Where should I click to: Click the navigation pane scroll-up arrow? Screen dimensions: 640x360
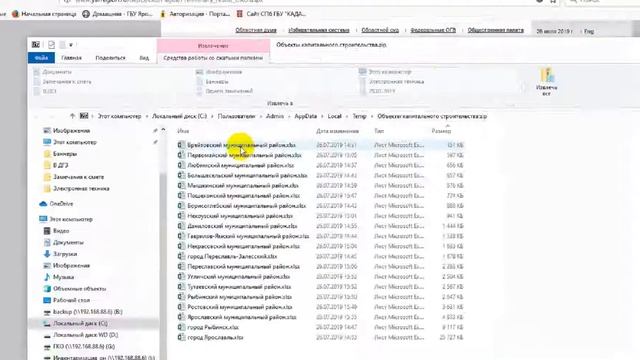[x=163, y=130]
